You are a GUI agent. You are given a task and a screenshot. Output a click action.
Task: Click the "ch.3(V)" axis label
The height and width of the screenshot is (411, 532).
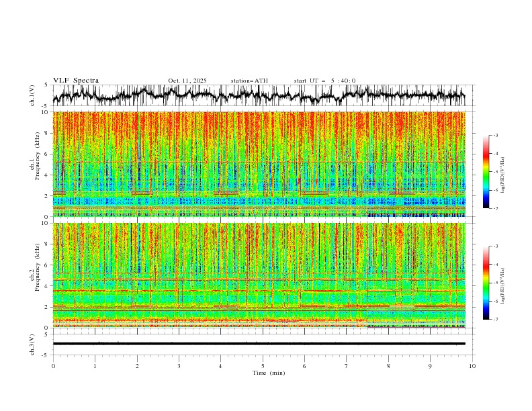[32, 345]
